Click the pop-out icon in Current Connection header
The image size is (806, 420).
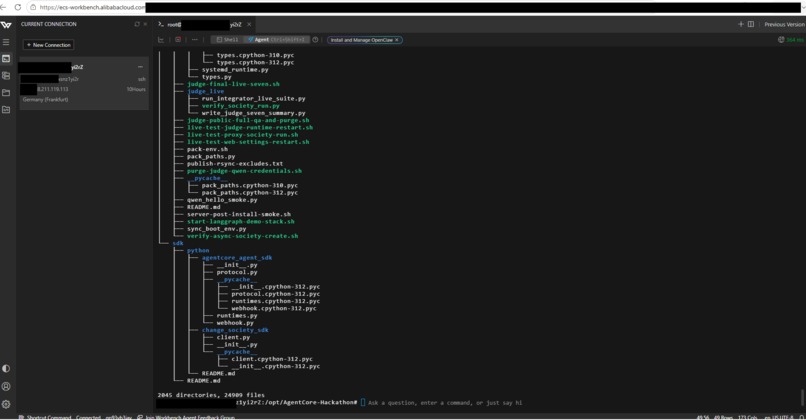pos(137,24)
